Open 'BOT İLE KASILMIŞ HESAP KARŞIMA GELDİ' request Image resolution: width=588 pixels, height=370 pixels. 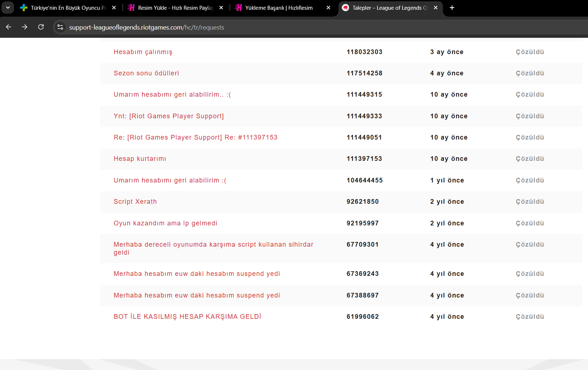click(x=187, y=317)
